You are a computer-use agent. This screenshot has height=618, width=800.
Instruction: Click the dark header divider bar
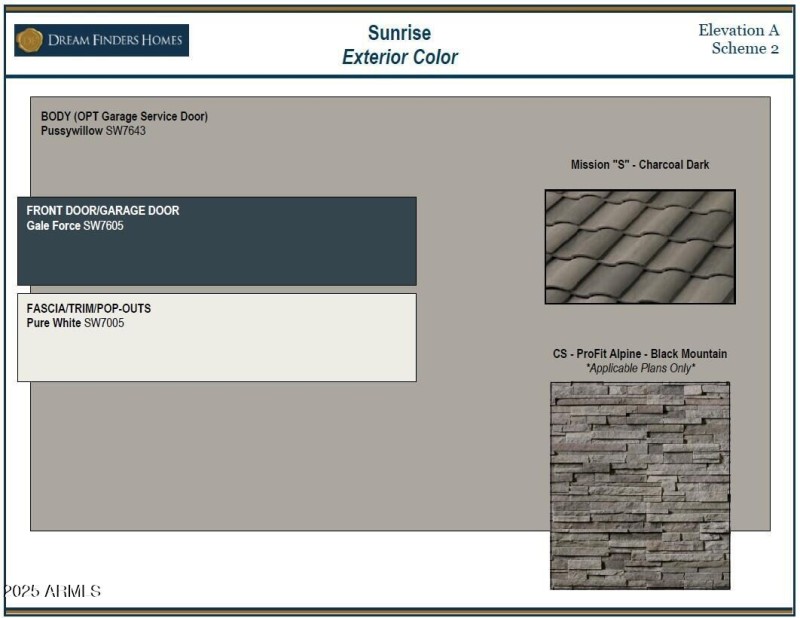pyautogui.click(x=400, y=72)
